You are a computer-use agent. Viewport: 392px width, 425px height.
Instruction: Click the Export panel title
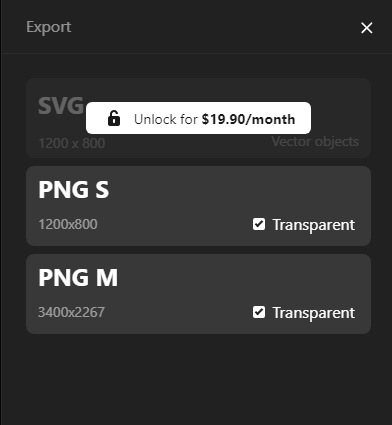tap(49, 27)
